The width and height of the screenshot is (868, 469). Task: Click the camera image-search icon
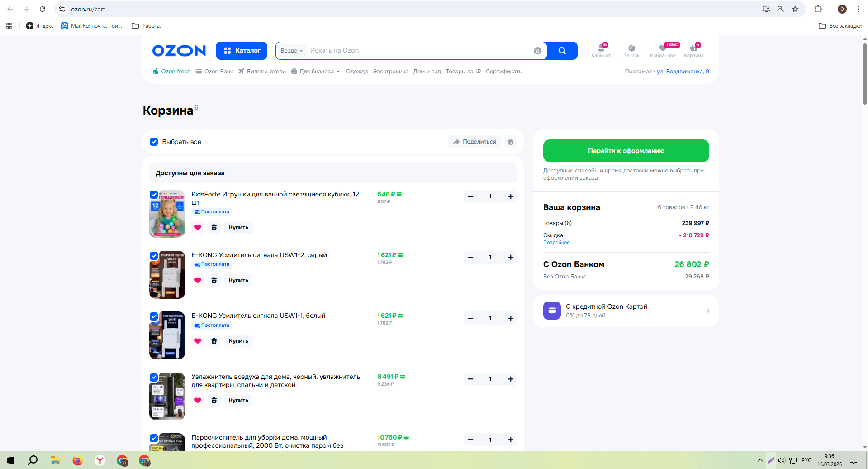point(537,51)
